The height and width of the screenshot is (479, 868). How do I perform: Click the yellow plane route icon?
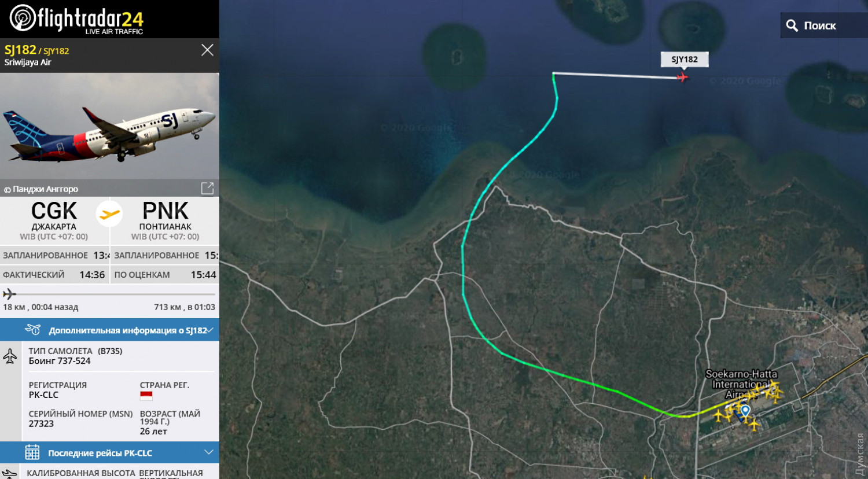coord(109,215)
